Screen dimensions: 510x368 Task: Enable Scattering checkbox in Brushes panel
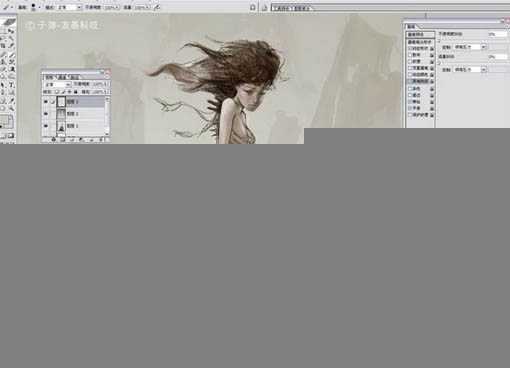coord(410,55)
